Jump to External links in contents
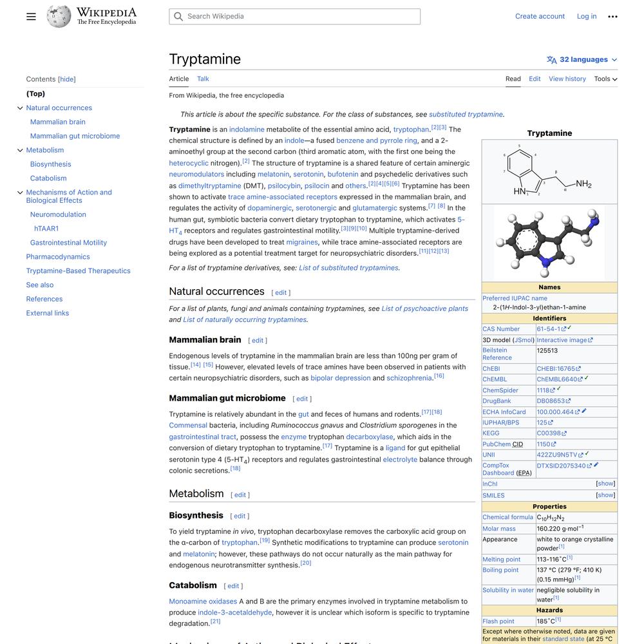Viewport: 644px width, 644px height. tap(47, 313)
